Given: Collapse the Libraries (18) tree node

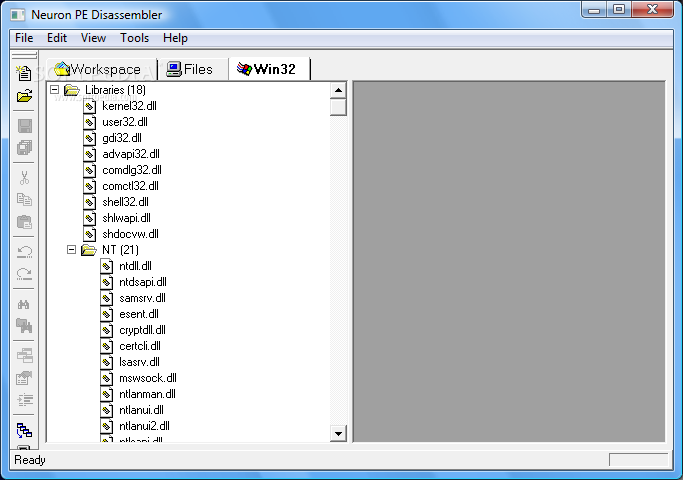Looking at the screenshot, I should point(54,90).
